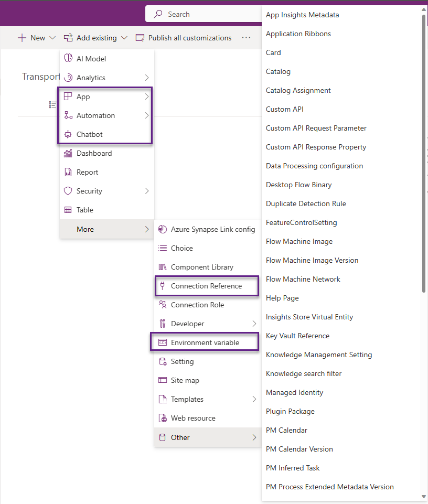
Task: Expand the More submenu arrow
Action: (x=147, y=229)
